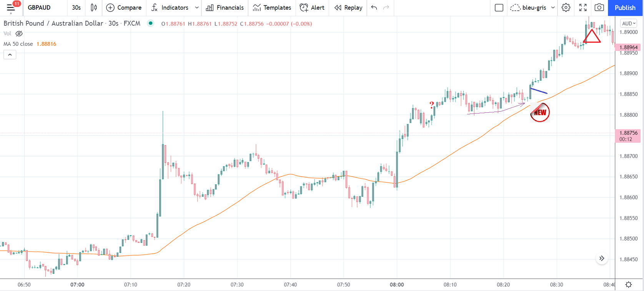The height and width of the screenshot is (291, 644).
Task: Select the 30s timeframe interval
Action: (76, 8)
